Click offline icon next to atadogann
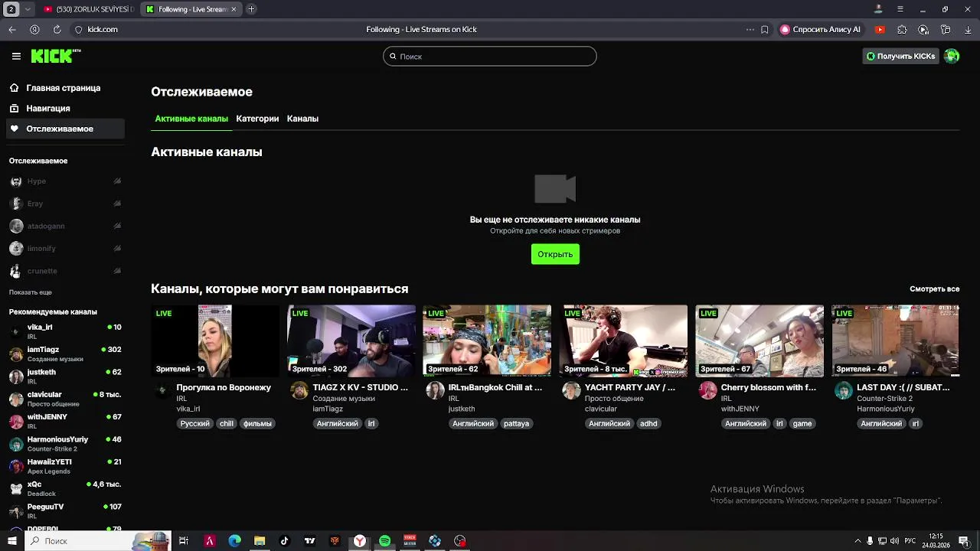The width and height of the screenshot is (980, 551). pyautogui.click(x=117, y=226)
